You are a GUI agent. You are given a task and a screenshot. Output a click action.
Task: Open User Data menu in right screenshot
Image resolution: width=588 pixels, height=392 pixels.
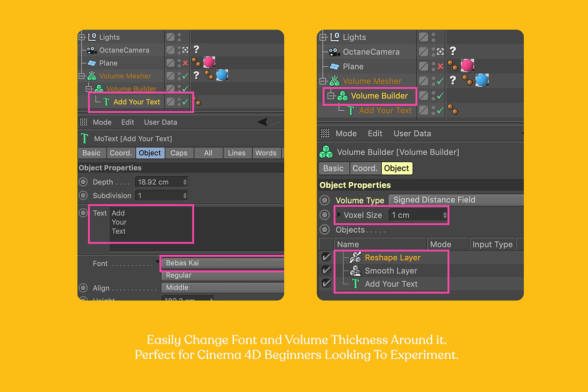coord(412,133)
